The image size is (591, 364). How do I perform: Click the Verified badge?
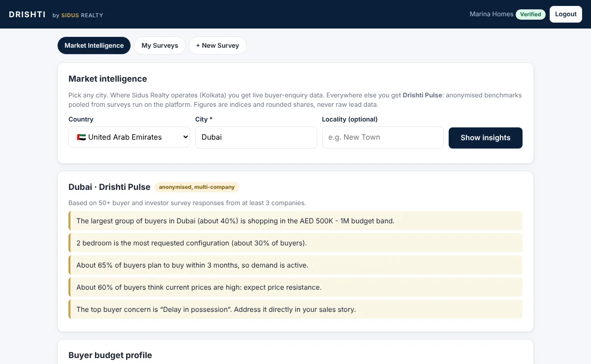[x=530, y=14]
